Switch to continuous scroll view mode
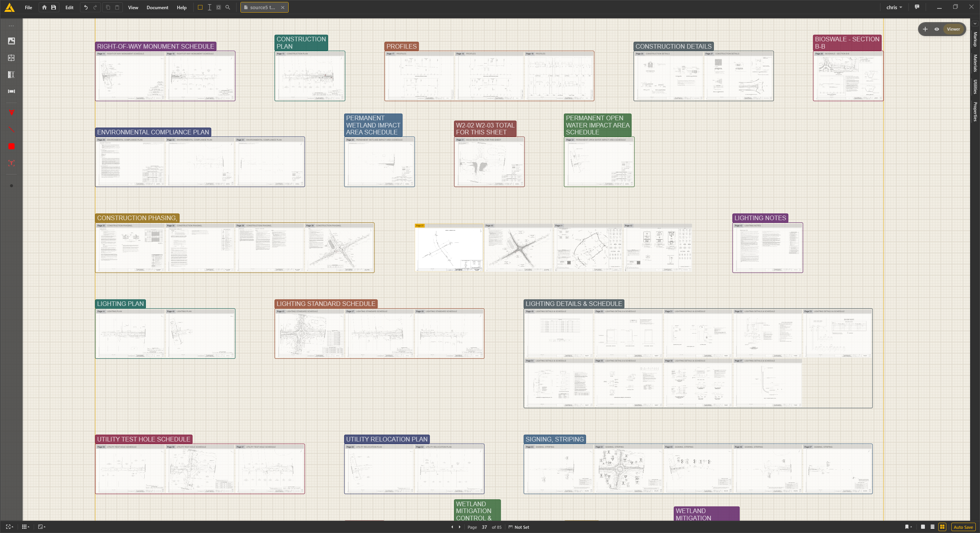Image resolution: width=980 pixels, height=533 pixels. (x=933, y=527)
